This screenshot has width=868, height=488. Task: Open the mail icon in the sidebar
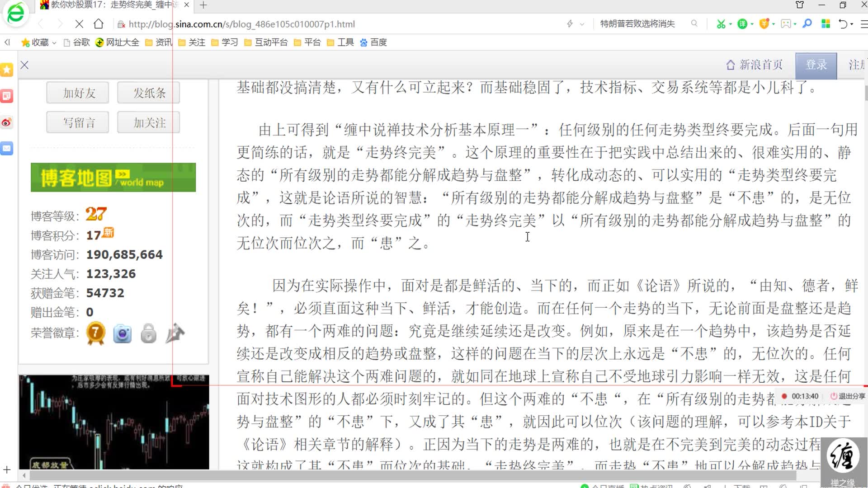pyautogui.click(x=7, y=148)
